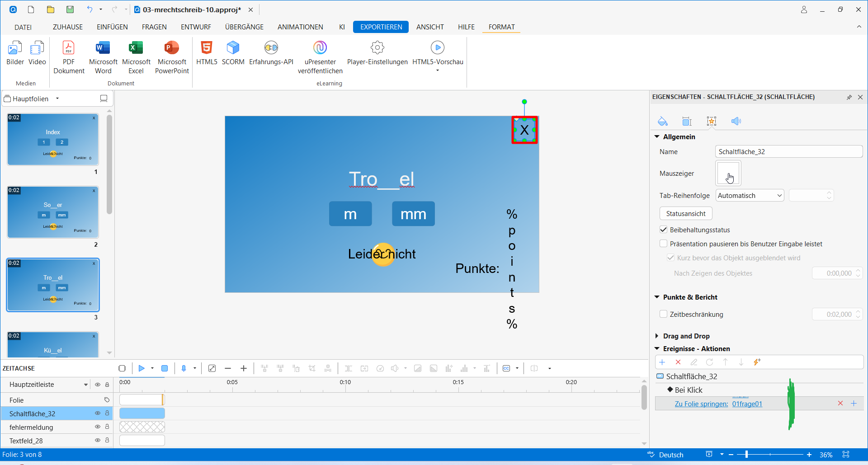Open the Hauptzeitleiste dropdown
The image size is (868, 465).
(85, 385)
